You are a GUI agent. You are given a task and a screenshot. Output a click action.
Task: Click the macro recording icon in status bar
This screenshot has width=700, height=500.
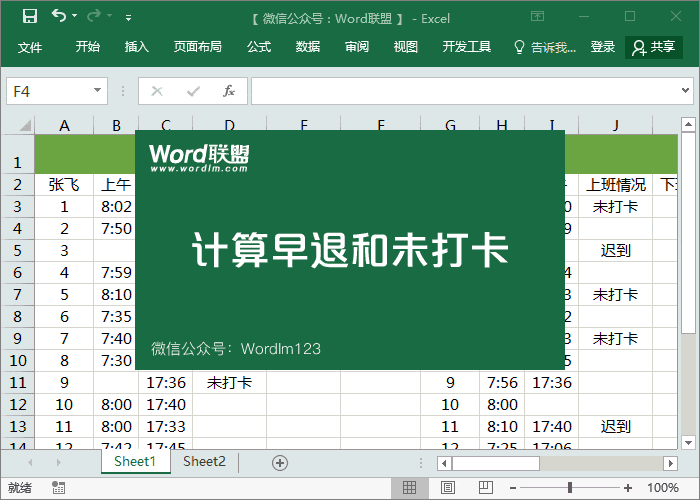(58, 488)
